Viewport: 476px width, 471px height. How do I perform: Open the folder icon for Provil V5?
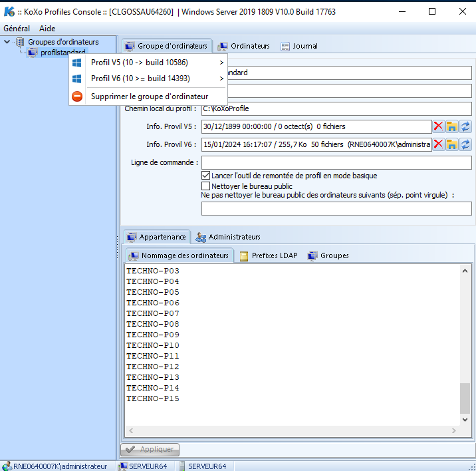tap(451, 126)
